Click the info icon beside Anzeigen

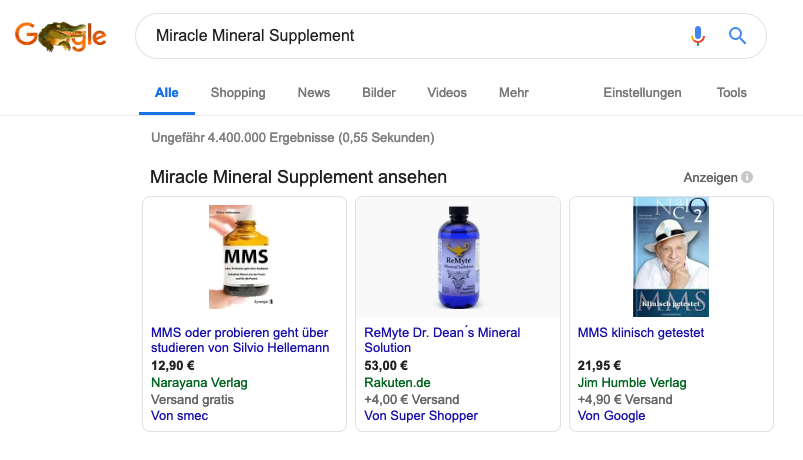point(747,177)
